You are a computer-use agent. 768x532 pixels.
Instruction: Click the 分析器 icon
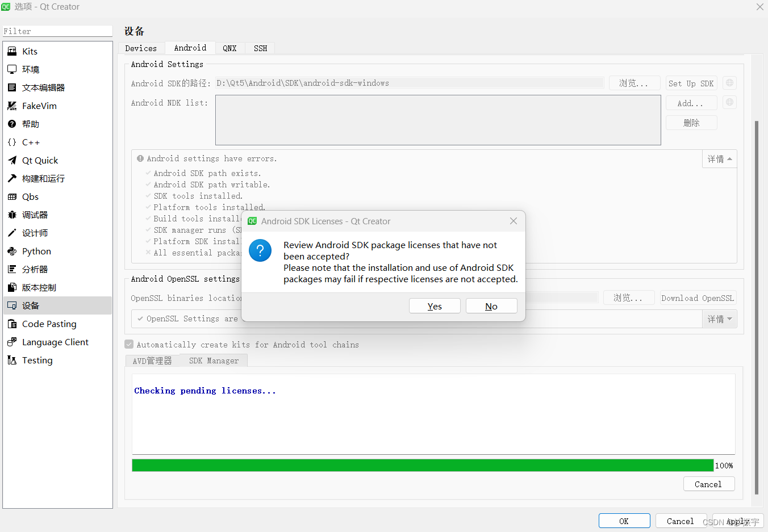[x=12, y=269]
